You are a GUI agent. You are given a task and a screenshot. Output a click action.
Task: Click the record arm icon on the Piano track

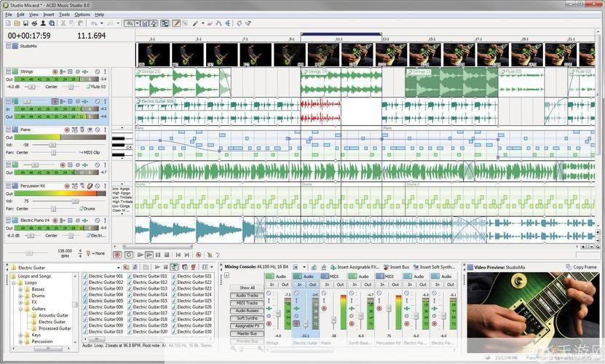67,130
